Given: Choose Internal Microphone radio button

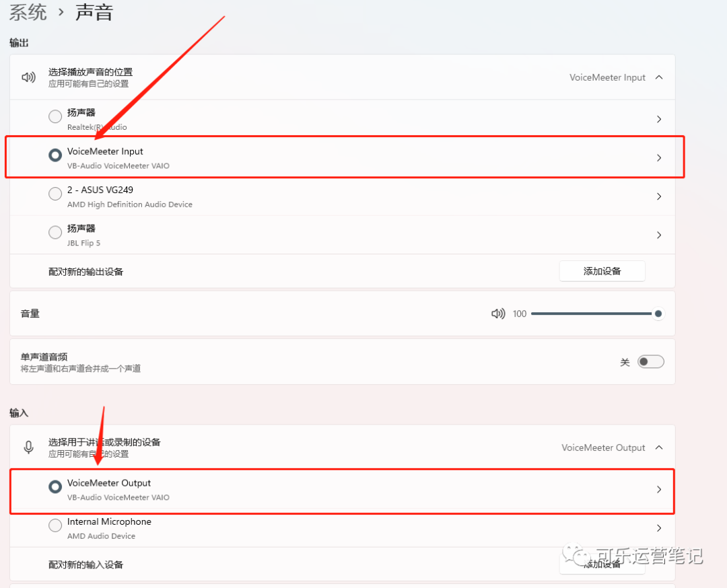Looking at the screenshot, I should coord(55,525).
